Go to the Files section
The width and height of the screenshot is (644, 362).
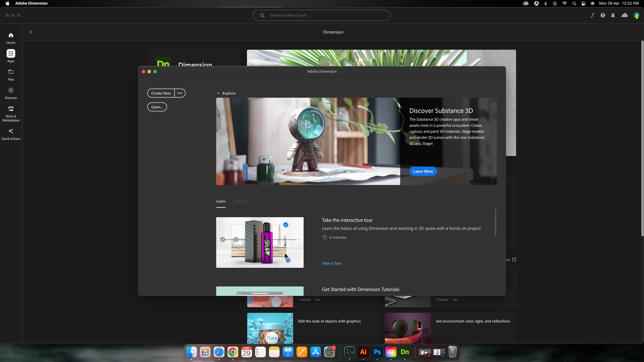pyautogui.click(x=11, y=72)
